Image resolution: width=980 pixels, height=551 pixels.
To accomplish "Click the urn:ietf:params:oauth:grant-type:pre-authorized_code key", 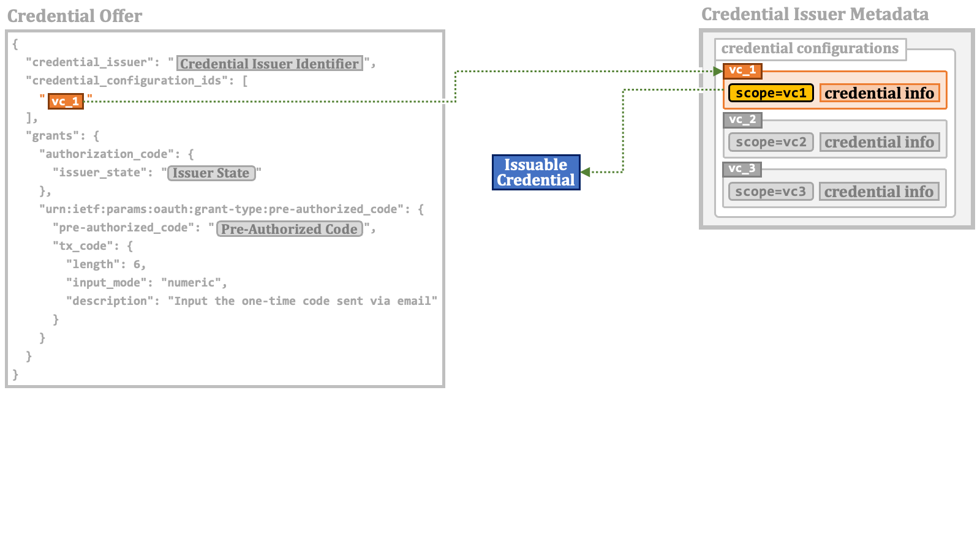I will click(221, 209).
